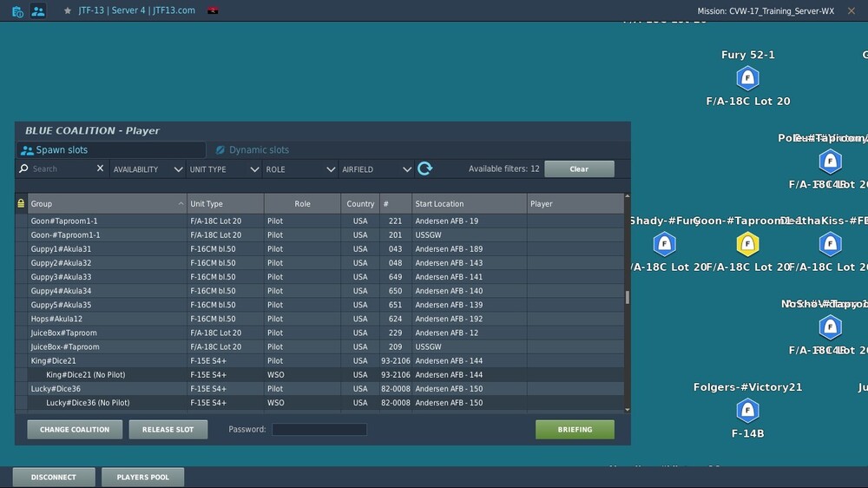Click the CHANGE COALITION button

pyautogui.click(x=75, y=429)
